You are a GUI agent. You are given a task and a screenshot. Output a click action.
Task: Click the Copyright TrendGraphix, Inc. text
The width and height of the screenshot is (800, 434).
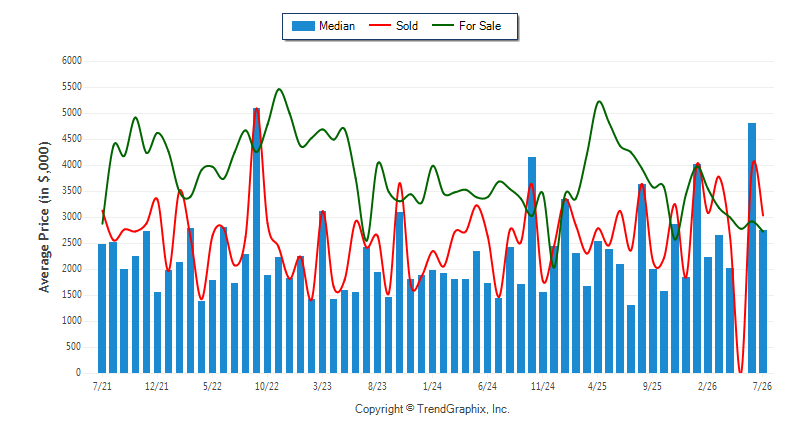pyautogui.click(x=432, y=409)
